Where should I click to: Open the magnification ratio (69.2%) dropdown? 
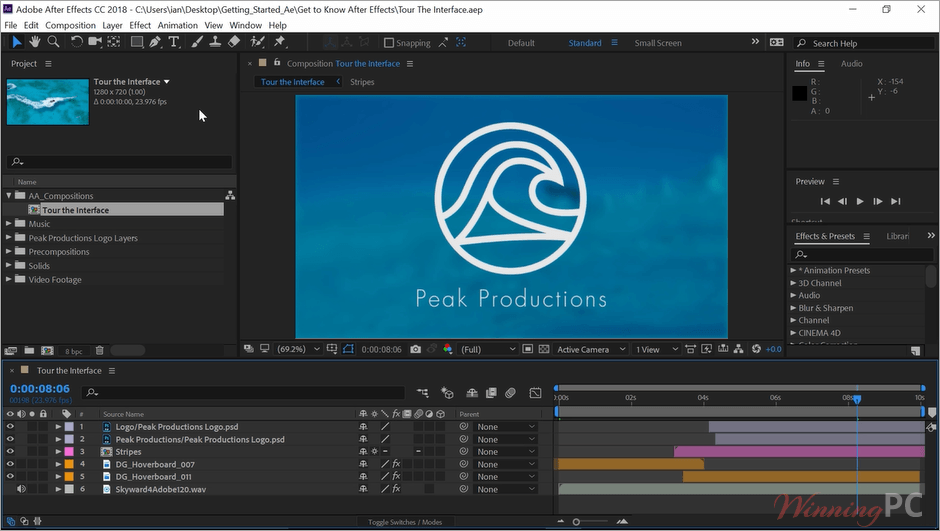[298, 349]
